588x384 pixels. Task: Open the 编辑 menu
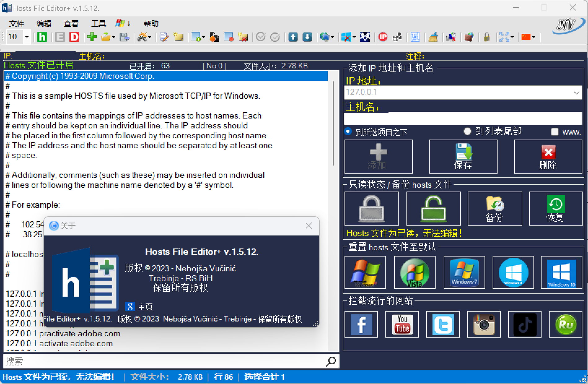(44, 24)
